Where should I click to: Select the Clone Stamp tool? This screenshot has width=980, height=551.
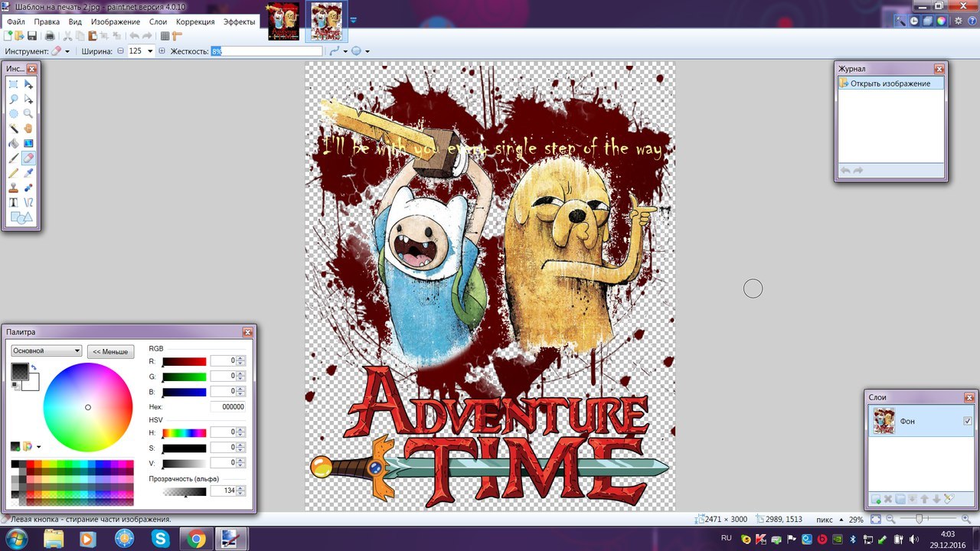click(x=14, y=187)
